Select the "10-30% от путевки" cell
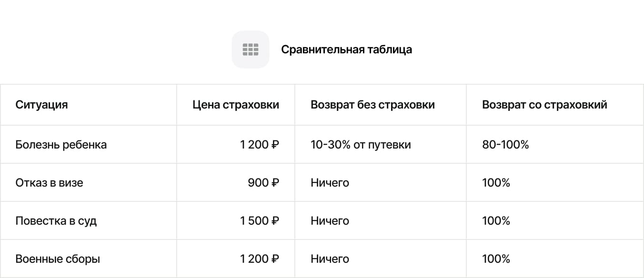This screenshot has width=644, height=278. click(x=361, y=144)
